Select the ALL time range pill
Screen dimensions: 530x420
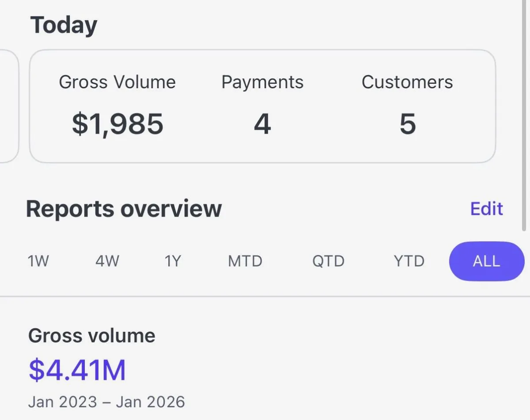coord(487,261)
